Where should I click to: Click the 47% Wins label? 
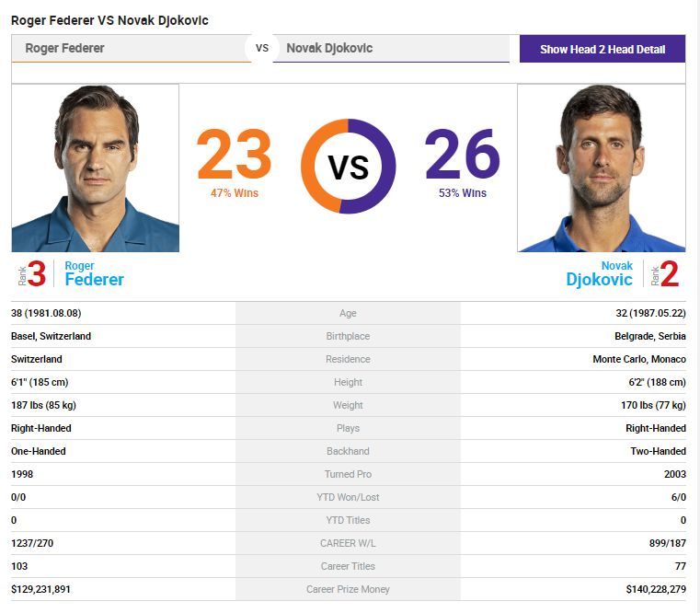coord(235,193)
